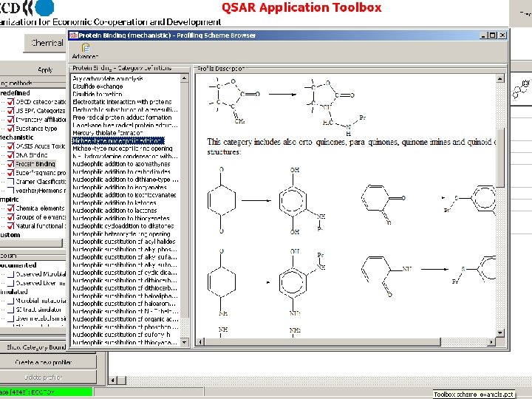Toggle the US EPA Categorization checkbox

pyautogui.click(x=11, y=111)
